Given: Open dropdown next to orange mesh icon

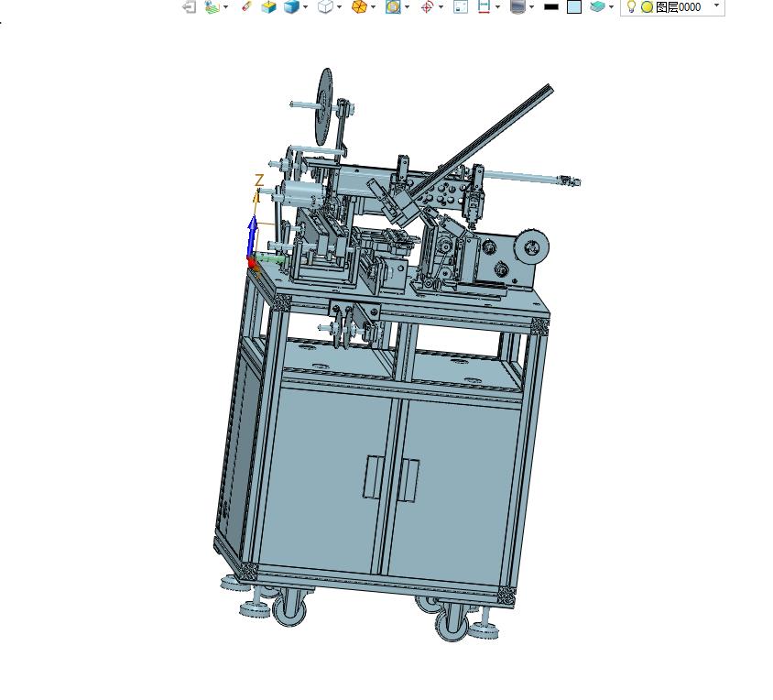Looking at the screenshot, I should point(373,7).
